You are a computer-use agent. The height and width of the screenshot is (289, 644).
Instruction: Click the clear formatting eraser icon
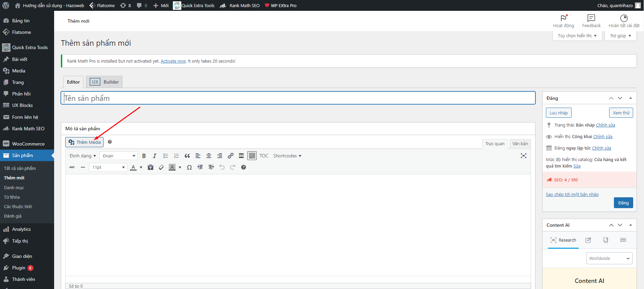[x=161, y=168]
